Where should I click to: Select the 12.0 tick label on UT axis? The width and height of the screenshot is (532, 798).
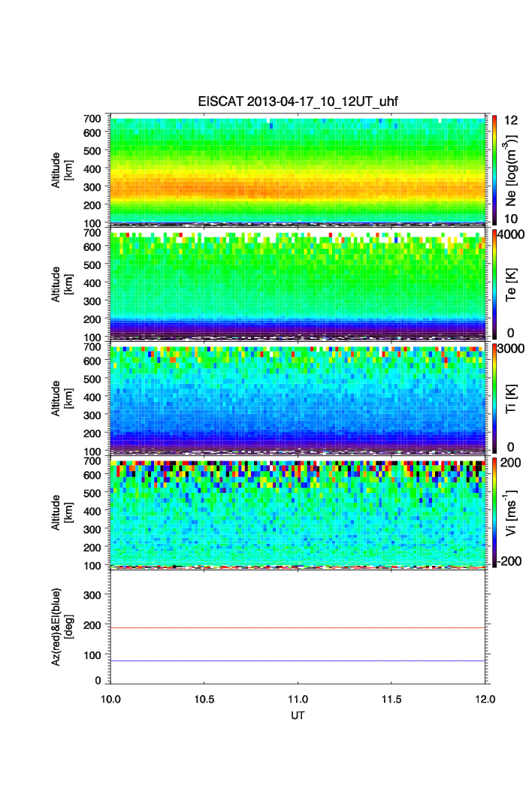pyautogui.click(x=485, y=699)
